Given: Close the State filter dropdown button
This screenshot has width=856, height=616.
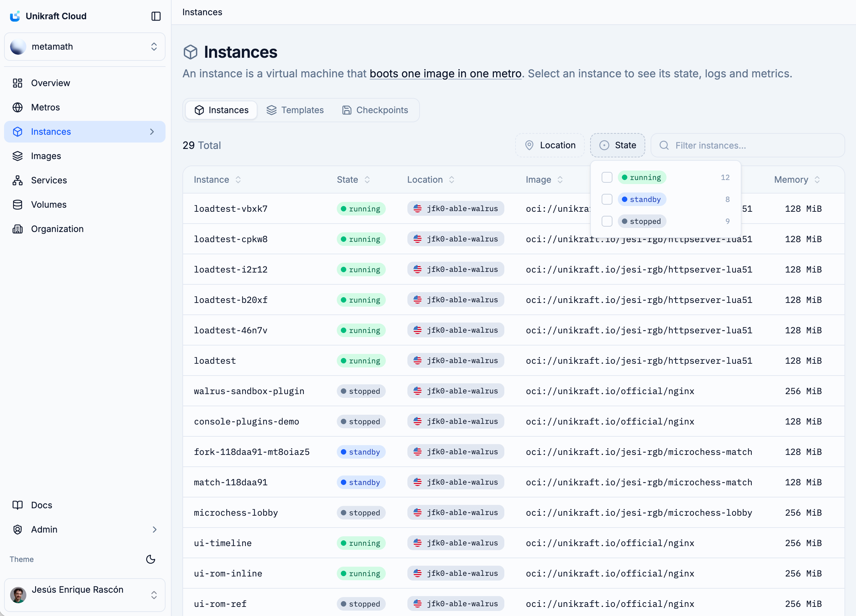Looking at the screenshot, I should (618, 145).
